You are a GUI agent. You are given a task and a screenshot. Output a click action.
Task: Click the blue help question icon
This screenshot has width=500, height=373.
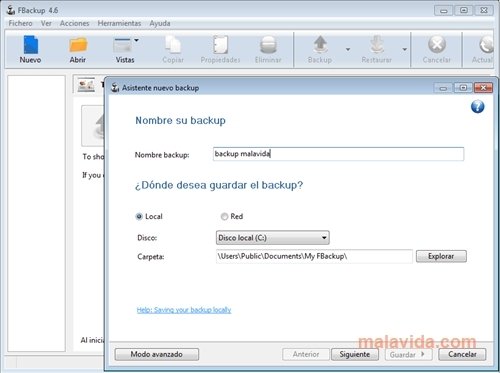pyautogui.click(x=477, y=107)
